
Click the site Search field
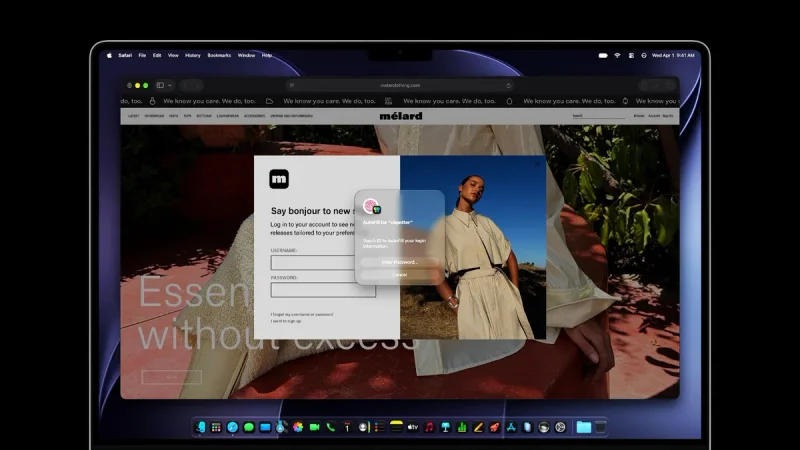[598, 116]
